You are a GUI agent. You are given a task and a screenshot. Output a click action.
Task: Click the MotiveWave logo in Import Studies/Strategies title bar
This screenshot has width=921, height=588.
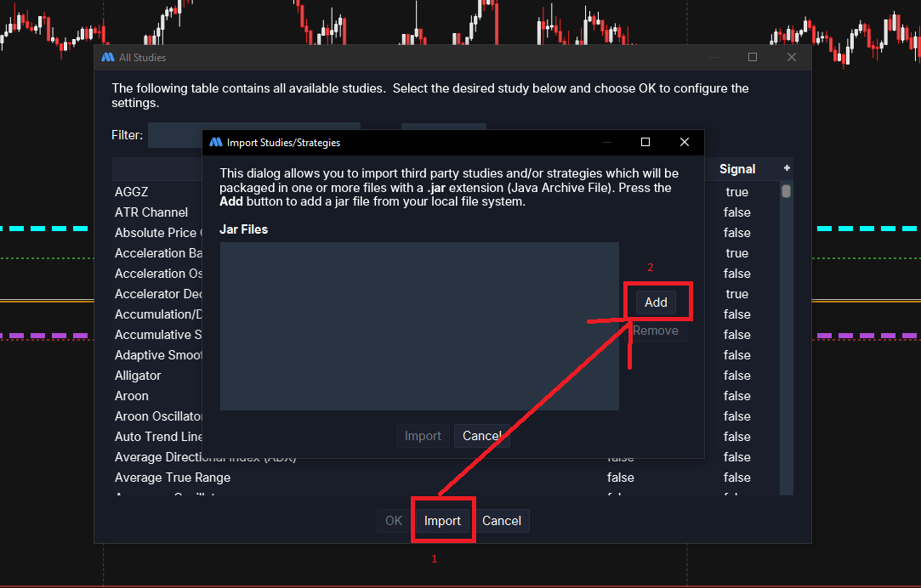215,142
